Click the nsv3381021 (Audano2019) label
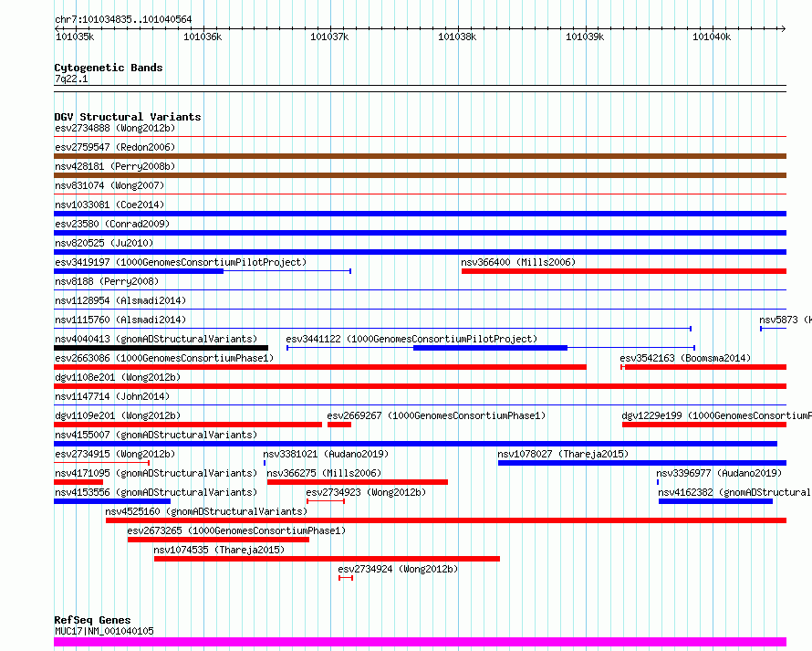The height and width of the screenshot is (651, 812). coord(326,454)
